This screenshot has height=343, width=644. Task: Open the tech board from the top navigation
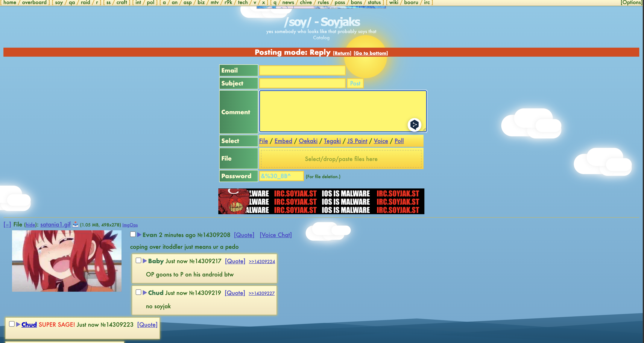point(243,3)
